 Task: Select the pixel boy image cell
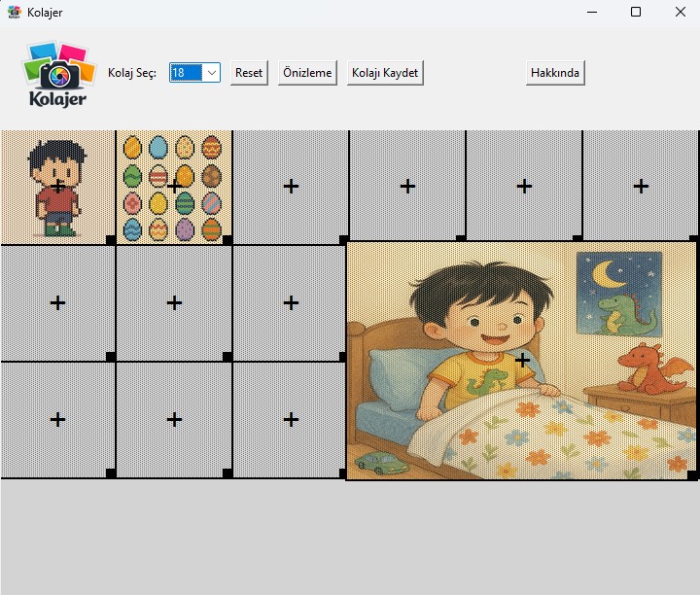click(x=57, y=187)
